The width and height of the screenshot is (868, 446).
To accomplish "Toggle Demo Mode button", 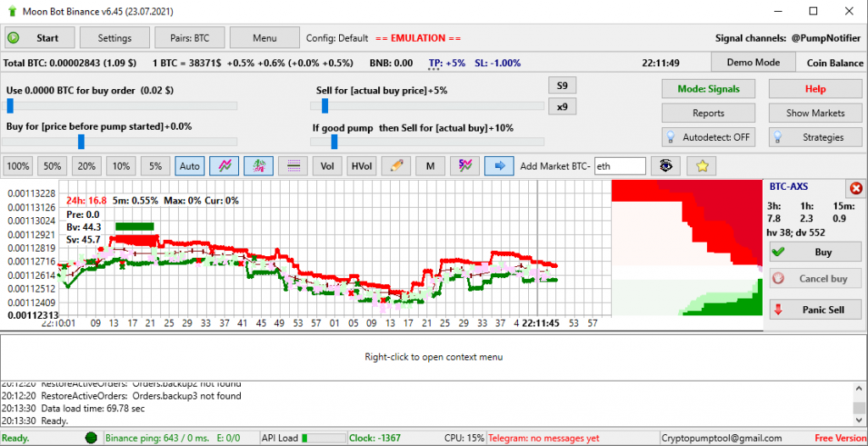I will coord(753,63).
